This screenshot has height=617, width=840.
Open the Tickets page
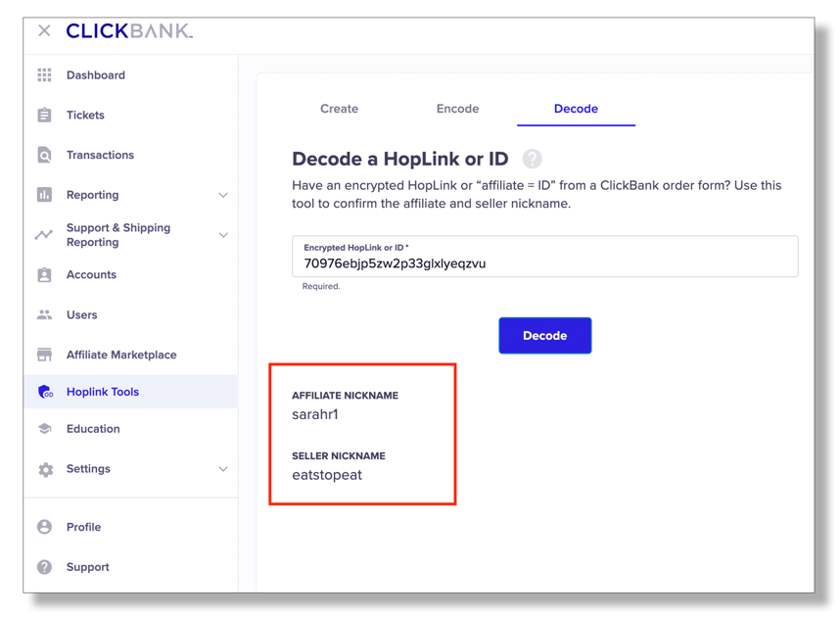(x=85, y=115)
